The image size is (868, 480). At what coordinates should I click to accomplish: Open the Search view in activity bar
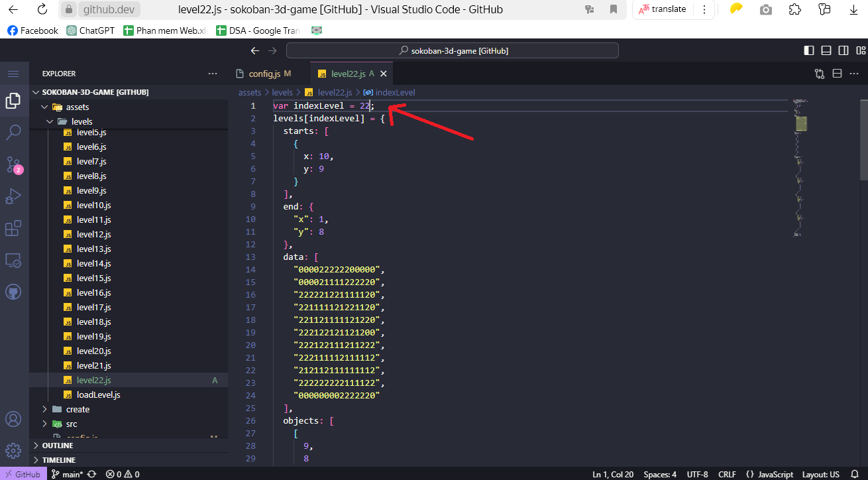(x=13, y=133)
